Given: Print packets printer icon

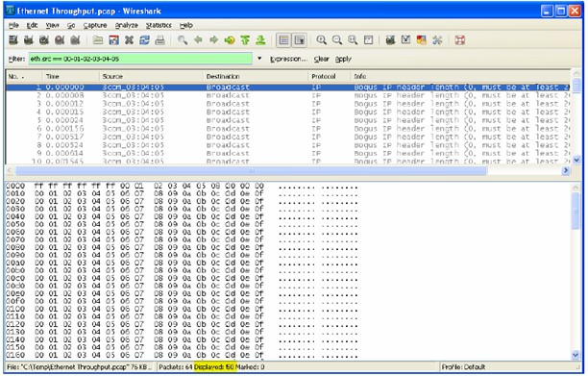Looking at the screenshot, I should 160,40.
